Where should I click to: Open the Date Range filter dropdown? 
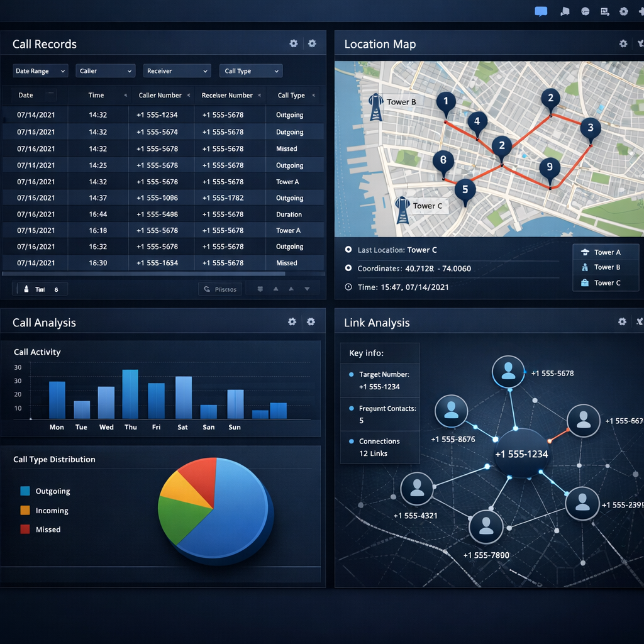[40, 70]
